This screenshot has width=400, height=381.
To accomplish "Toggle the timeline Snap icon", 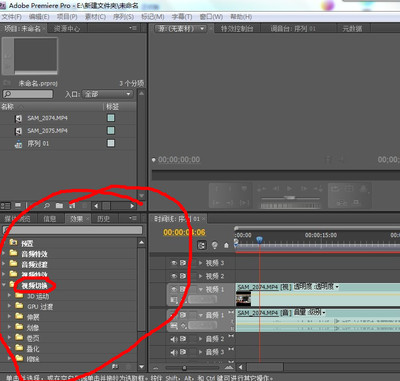I will [x=202, y=246].
